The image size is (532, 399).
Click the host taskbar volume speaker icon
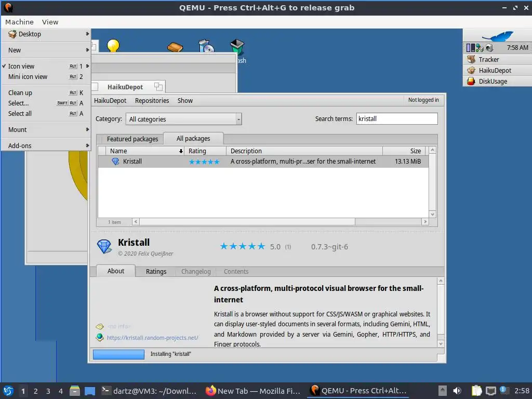click(x=457, y=391)
